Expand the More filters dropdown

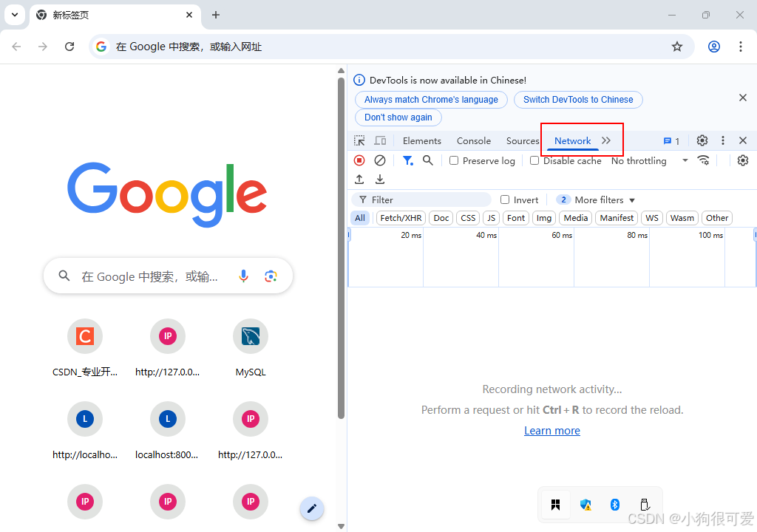pyautogui.click(x=596, y=199)
